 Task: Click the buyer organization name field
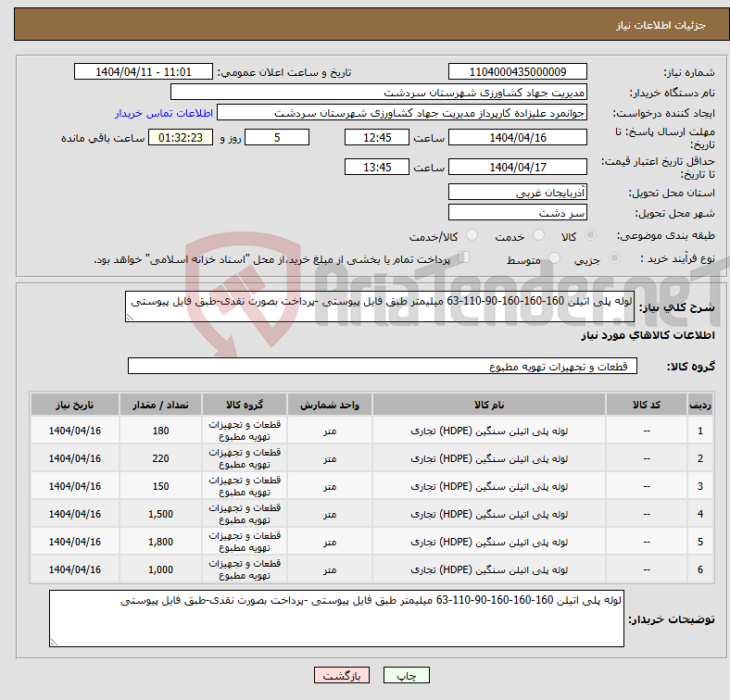(379, 93)
